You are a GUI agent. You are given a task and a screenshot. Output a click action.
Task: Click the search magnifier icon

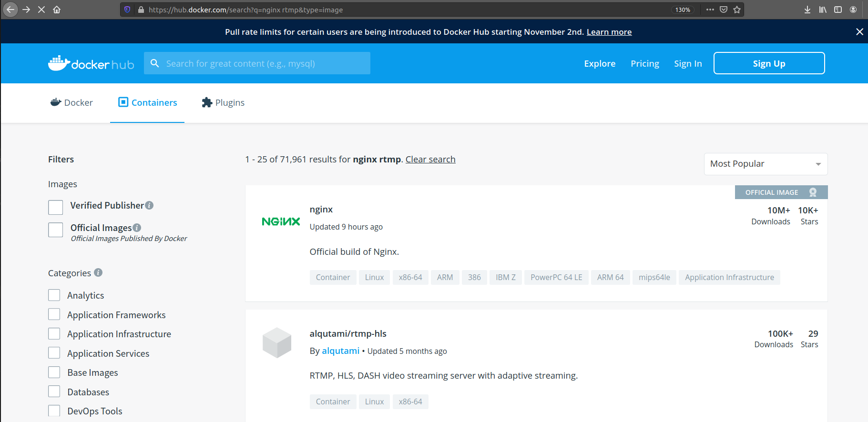[x=155, y=63]
